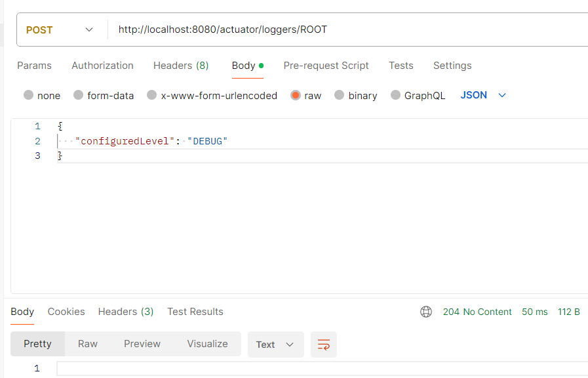Show the response Body tab
588x378 pixels.
pos(22,312)
